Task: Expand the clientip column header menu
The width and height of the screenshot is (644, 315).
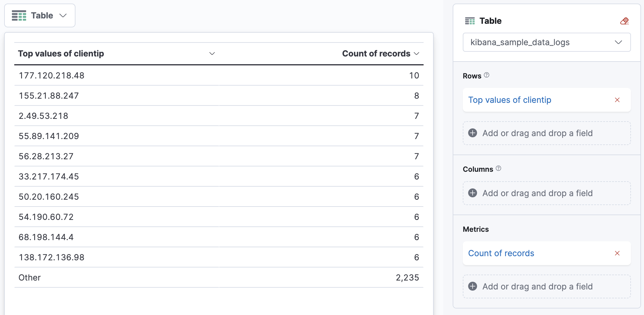Action: 212,54
